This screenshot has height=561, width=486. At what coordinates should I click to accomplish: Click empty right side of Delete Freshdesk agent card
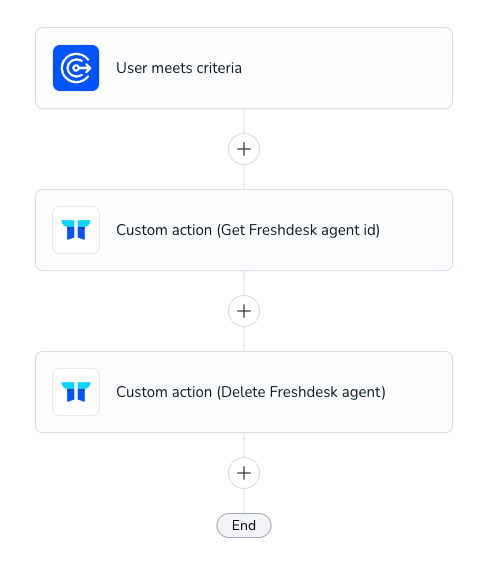click(419, 392)
